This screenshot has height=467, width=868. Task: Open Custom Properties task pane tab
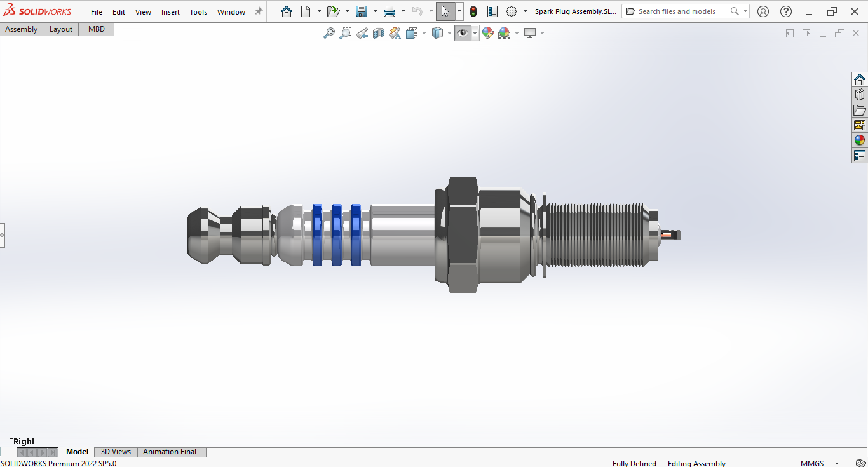[x=860, y=156]
